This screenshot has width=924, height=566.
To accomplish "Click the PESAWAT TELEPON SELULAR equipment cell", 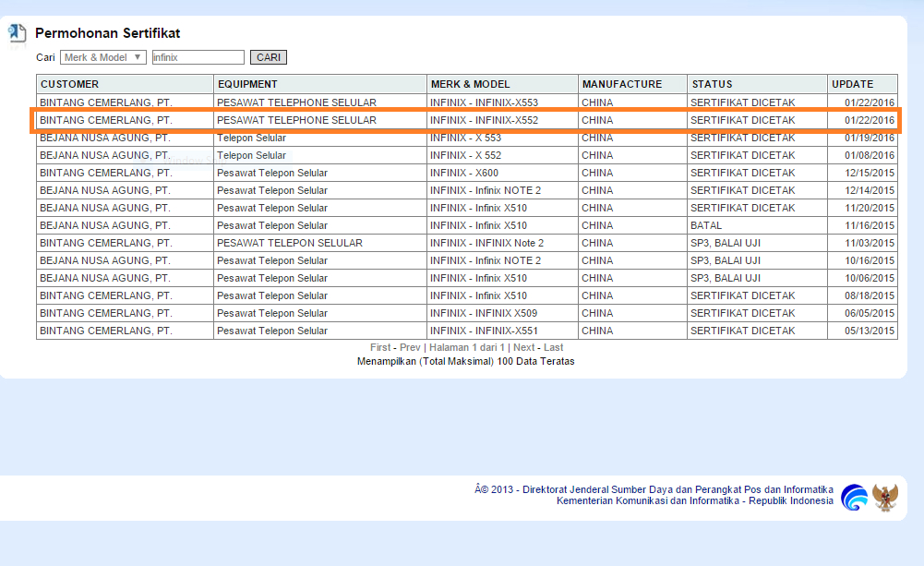I will pyautogui.click(x=320, y=243).
